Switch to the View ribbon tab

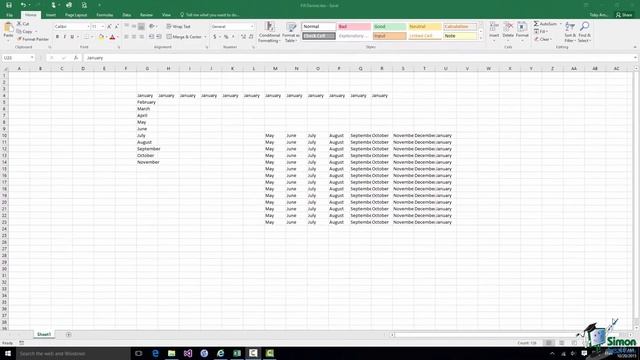click(x=166, y=15)
